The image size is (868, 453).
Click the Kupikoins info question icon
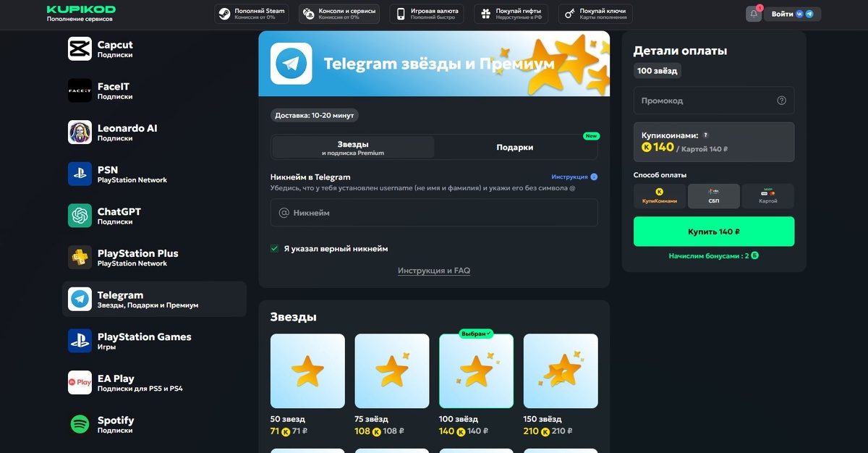pos(705,135)
